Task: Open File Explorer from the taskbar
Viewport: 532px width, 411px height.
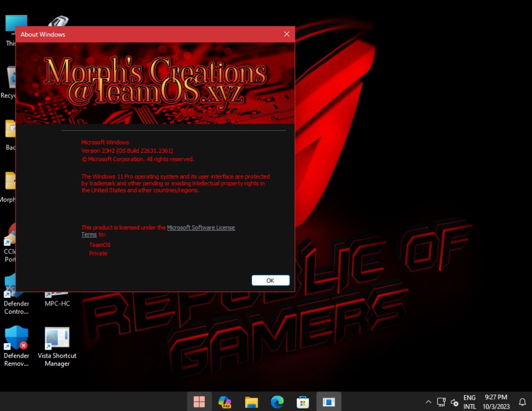Action: [x=252, y=402]
